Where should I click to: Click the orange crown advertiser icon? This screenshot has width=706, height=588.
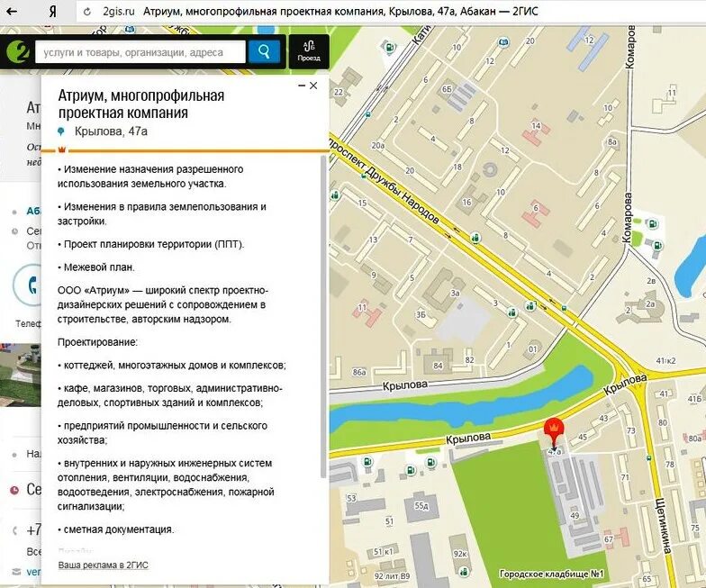(x=61, y=149)
